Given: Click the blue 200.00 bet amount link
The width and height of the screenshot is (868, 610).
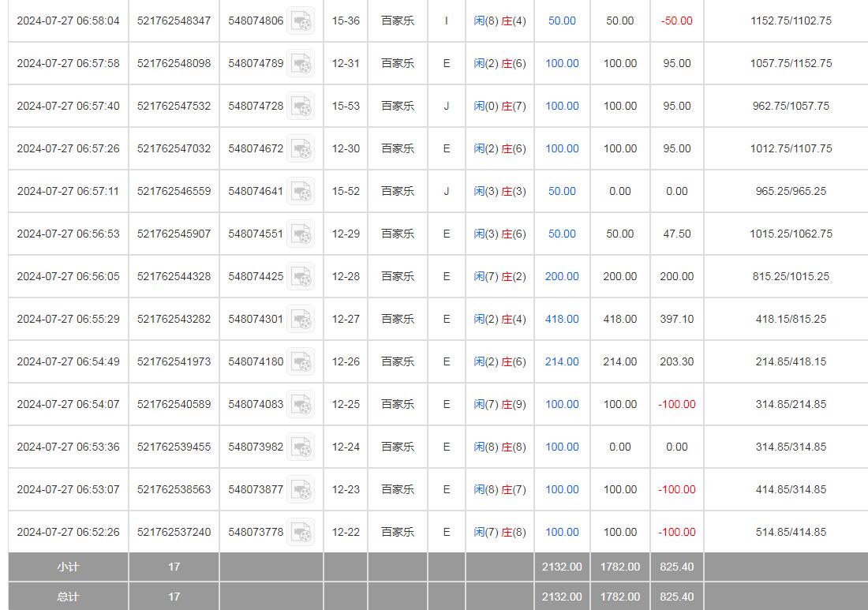Looking at the screenshot, I should 562,276.
